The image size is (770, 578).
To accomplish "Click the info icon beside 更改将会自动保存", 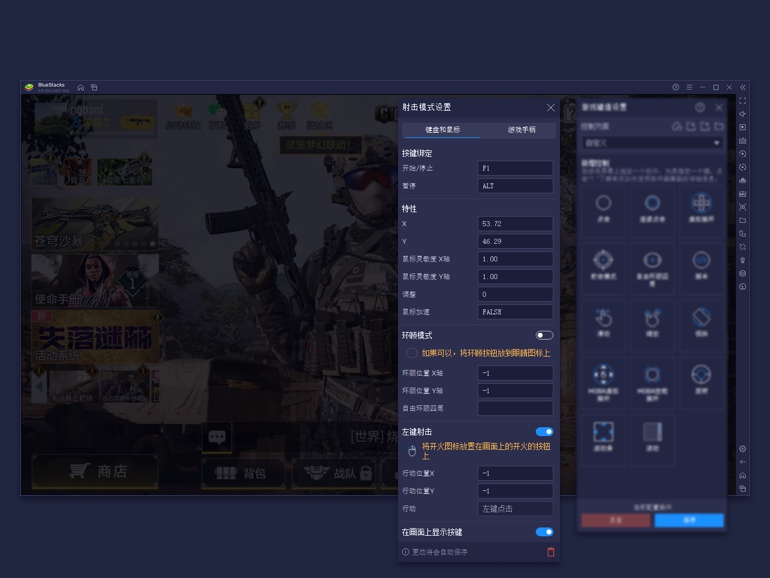I will coord(406,552).
